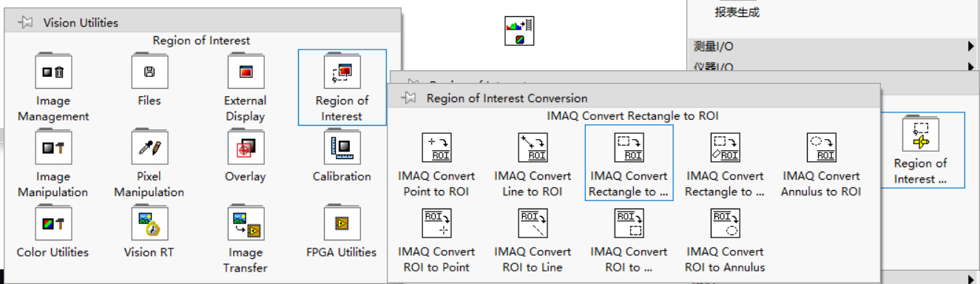Open the FPGA Utilities subpalette
The image size is (980, 284).
tap(342, 223)
